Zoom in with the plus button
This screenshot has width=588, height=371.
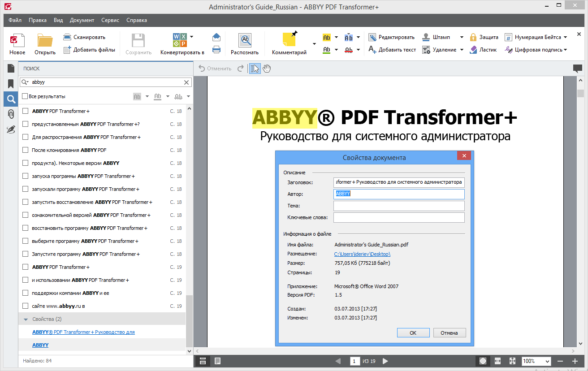(x=575, y=361)
